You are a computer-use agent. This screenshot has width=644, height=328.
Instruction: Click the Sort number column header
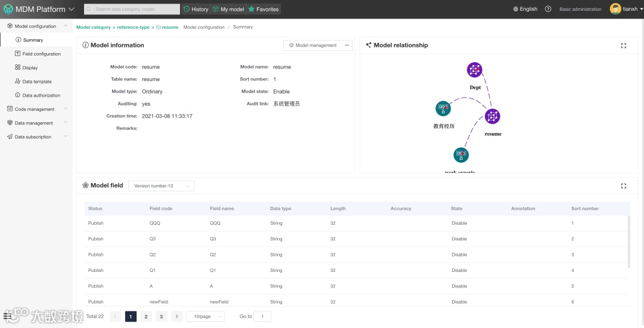coord(585,209)
